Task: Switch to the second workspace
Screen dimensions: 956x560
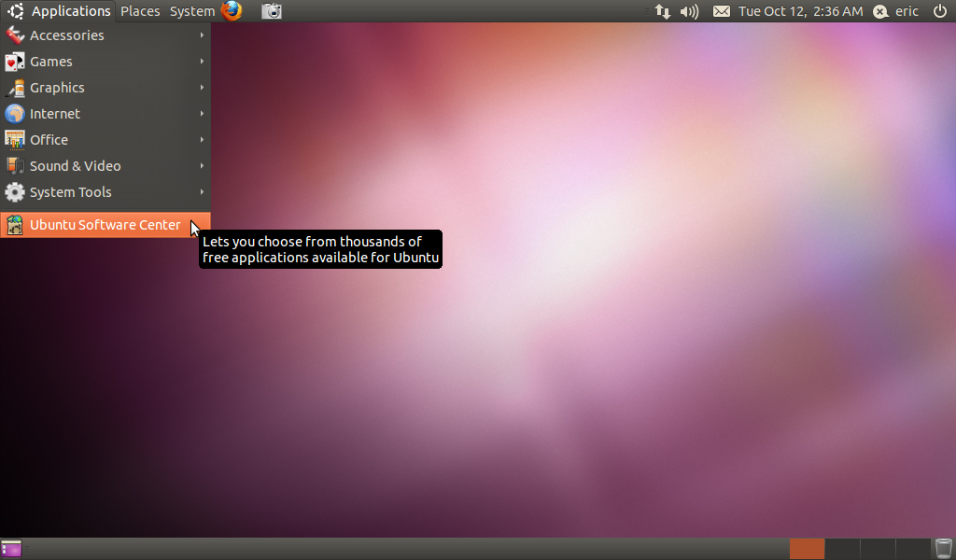Action: (842, 549)
